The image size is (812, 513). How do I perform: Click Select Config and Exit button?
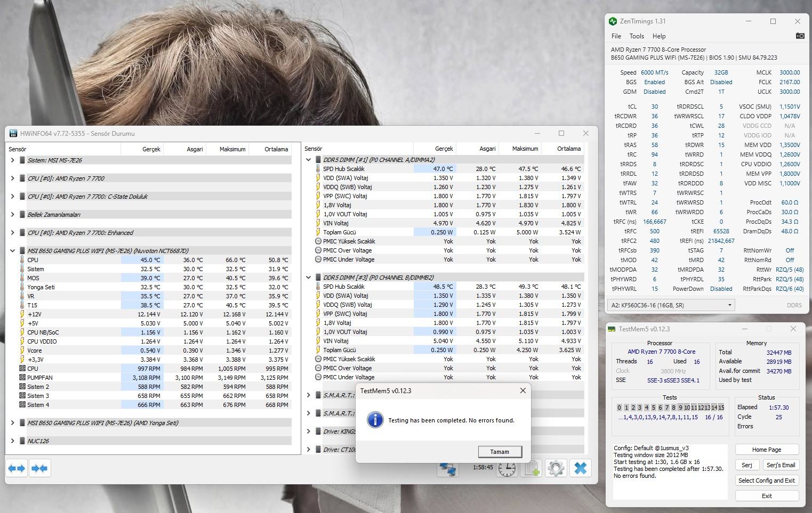[767, 481]
